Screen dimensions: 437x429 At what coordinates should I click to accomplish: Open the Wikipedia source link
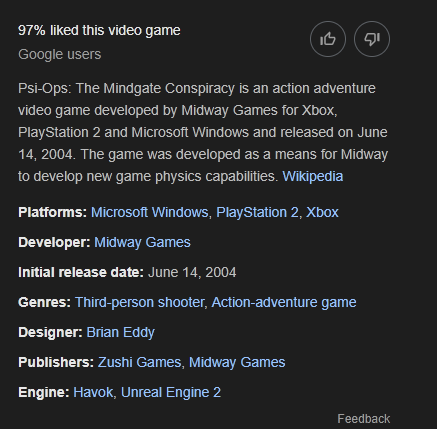(x=313, y=176)
